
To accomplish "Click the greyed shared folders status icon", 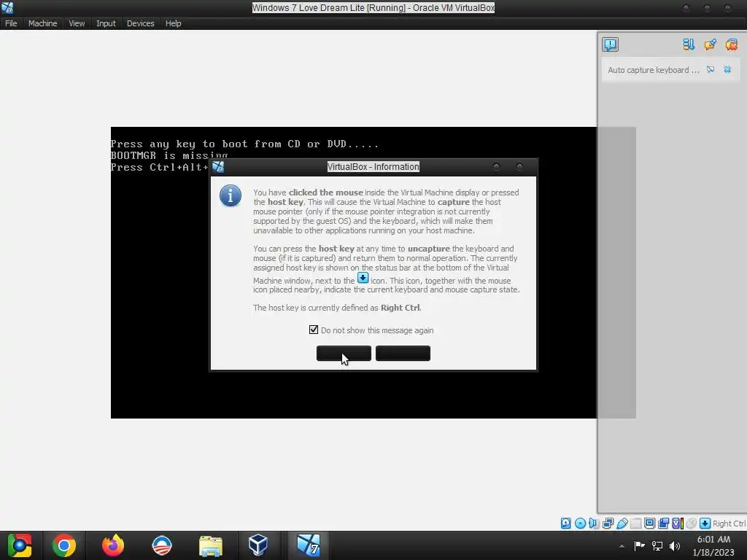I will click(636, 524).
